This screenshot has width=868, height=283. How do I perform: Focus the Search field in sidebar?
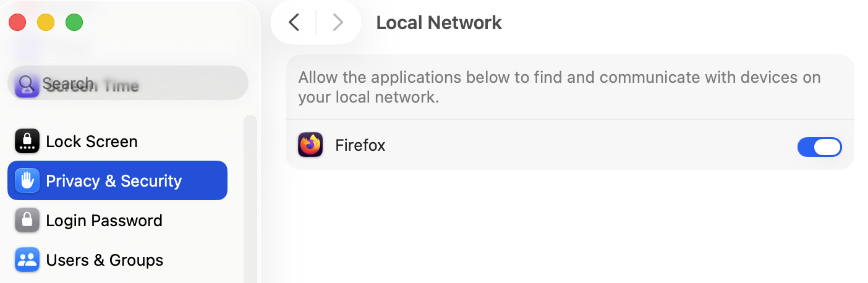coord(136,83)
